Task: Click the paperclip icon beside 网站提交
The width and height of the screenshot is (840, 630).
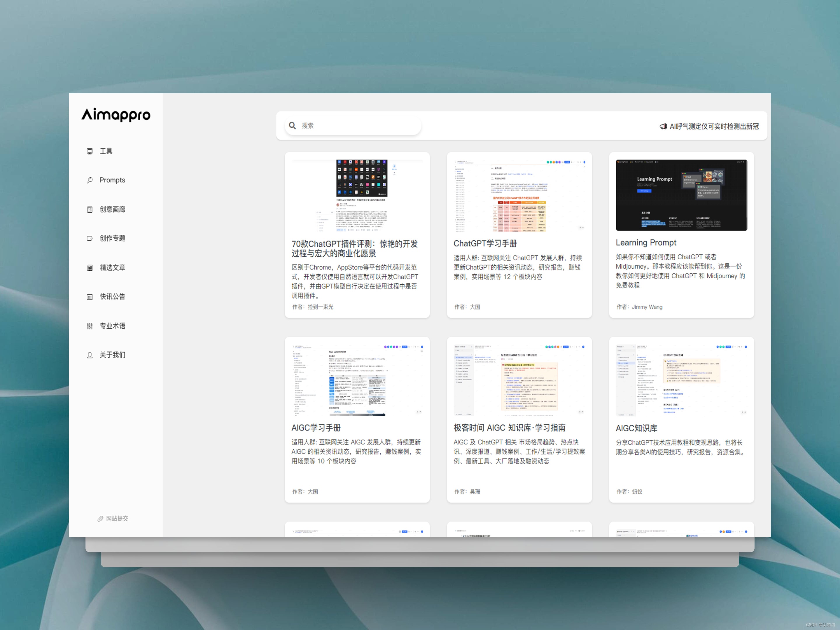Action: pos(100,518)
